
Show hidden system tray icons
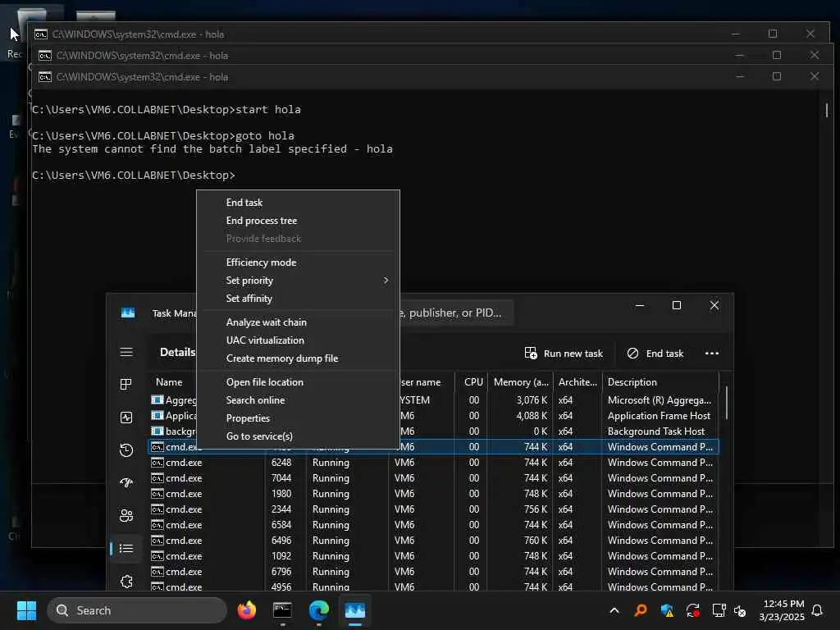tap(614, 610)
